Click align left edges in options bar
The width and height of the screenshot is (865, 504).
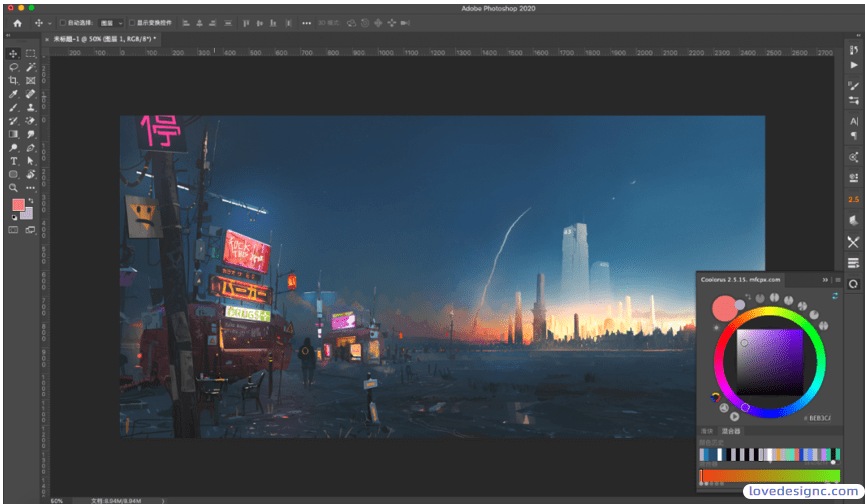[x=186, y=23]
